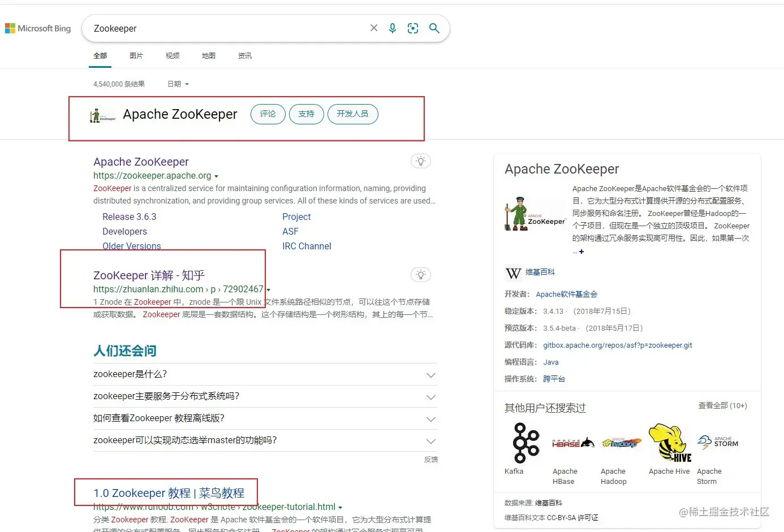Select the Apache Hive related search icon

tap(669, 443)
